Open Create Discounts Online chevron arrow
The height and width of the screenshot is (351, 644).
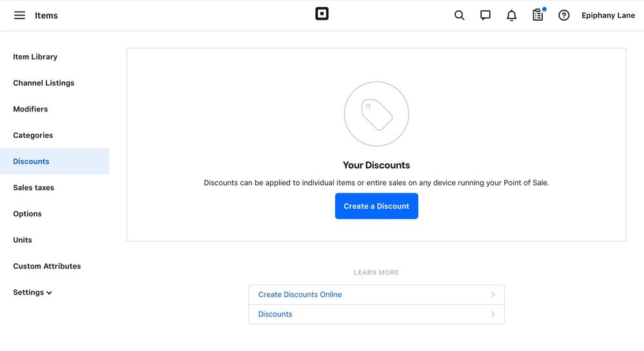click(x=493, y=295)
